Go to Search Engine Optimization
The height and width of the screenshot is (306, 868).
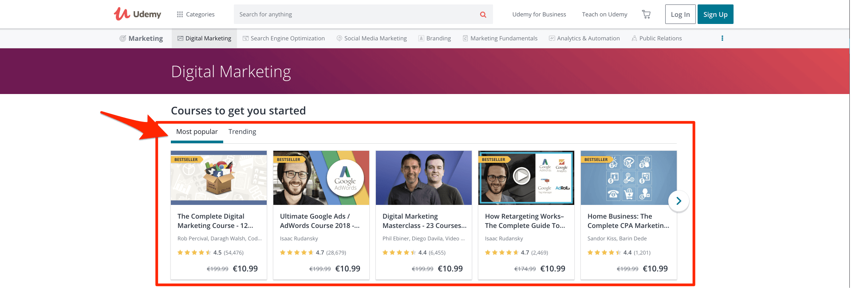[x=284, y=39]
